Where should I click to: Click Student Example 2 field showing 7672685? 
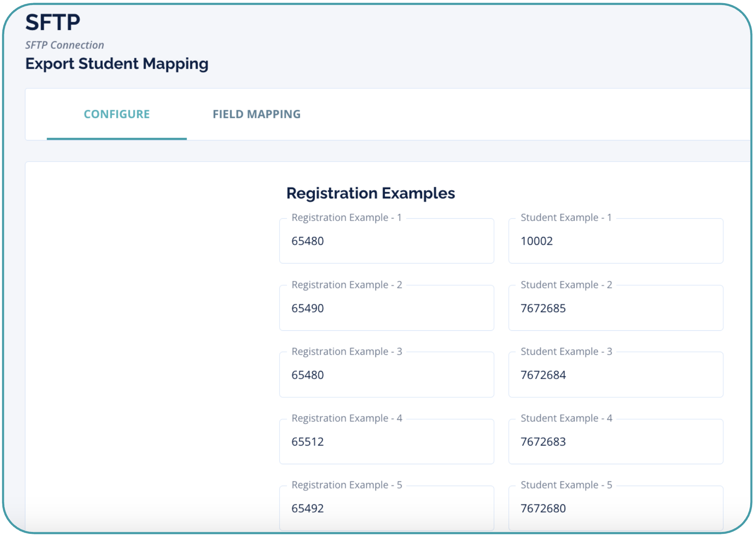point(615,308)
